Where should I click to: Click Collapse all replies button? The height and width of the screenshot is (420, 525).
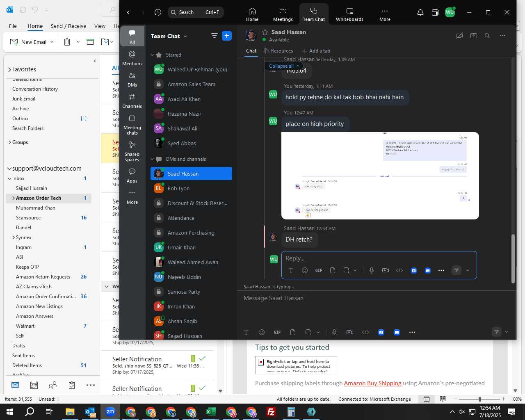coord(284,66)
